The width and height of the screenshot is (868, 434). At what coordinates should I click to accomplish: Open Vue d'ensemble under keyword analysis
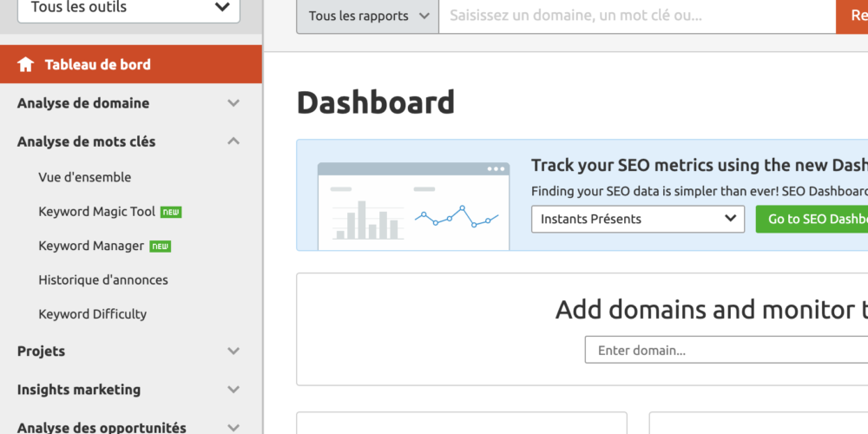coord(85,177)
